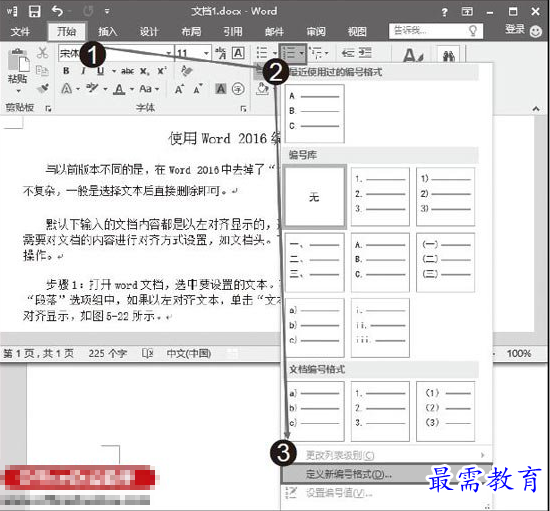Switch to the 引用 tab
The height and width of the screenshot is (511, 550).
pyautogui.click(x=233, y=32)
